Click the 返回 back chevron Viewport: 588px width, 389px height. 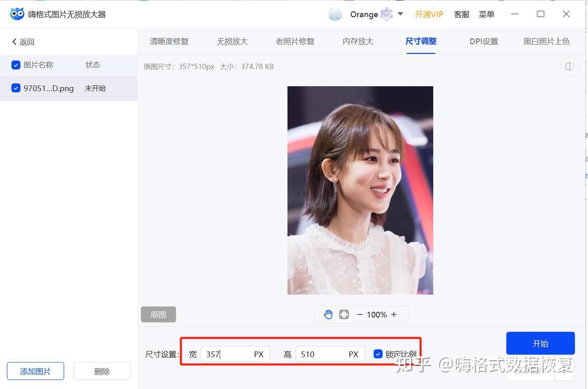click(x=15, y=41)
